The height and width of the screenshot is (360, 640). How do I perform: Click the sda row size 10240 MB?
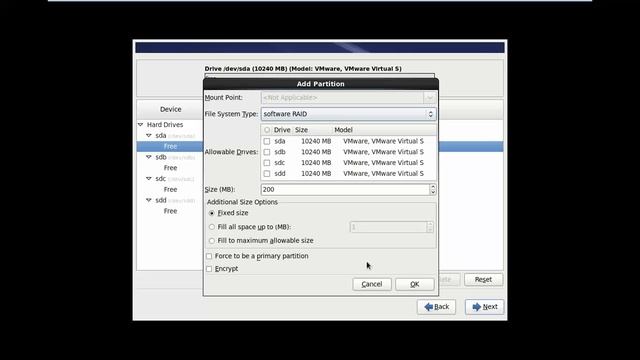pos(316,141)
